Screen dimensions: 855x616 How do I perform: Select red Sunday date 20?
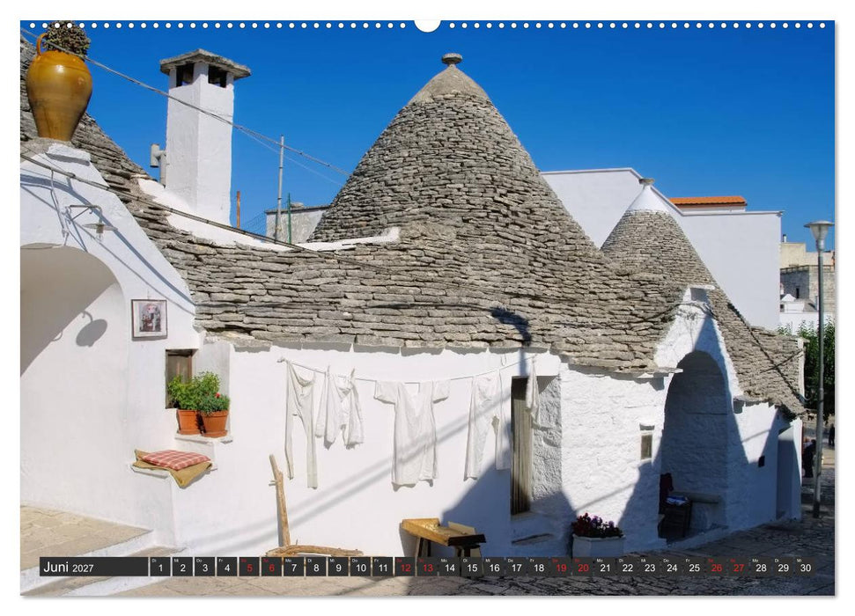583,567
